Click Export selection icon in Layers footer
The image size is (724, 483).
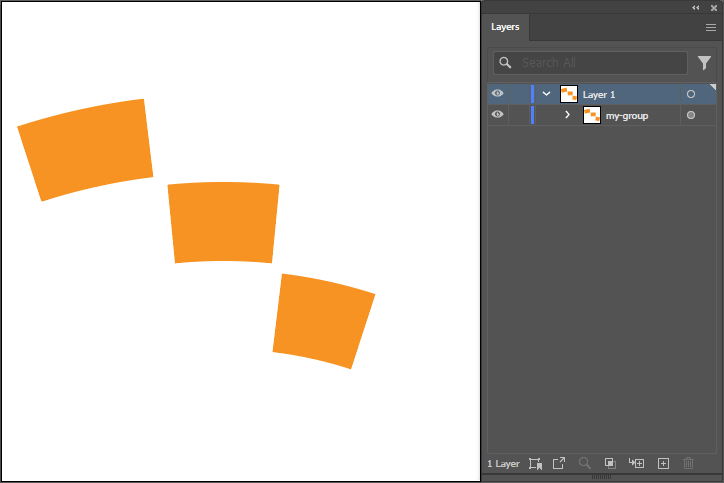point(559,464)
